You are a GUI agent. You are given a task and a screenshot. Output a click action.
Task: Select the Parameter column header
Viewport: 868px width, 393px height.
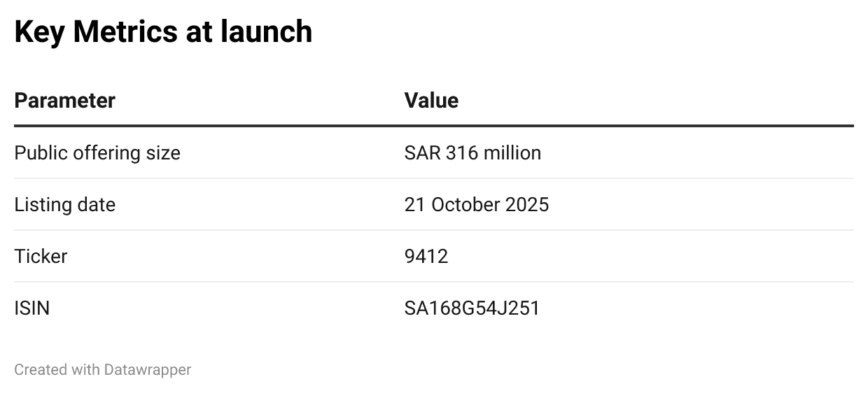(x=64, y=101)
